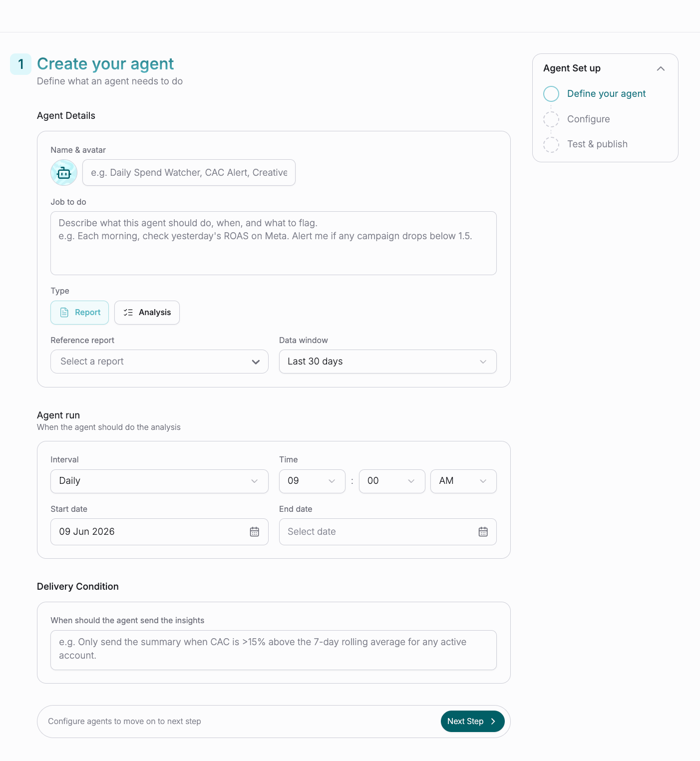Go to Configure step in sidebar
This screenshot has height=761, width=700.
click(588, 119)
